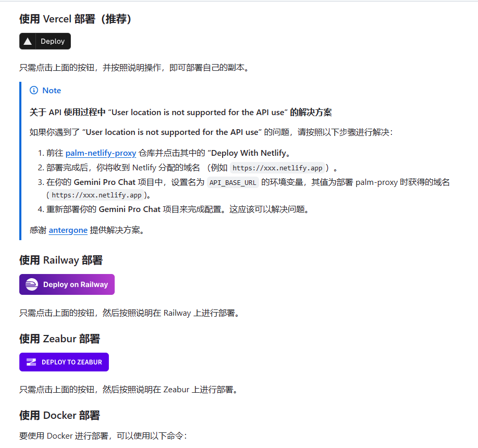Click the 使用 Railway 部署 heading
The width and height of the screenshot is (478, 448).
point(61,260)
